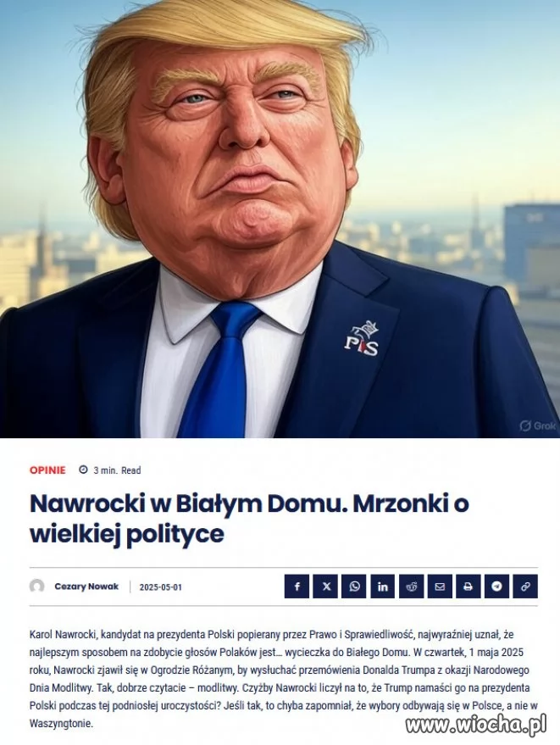
Task: Print the article using printer icon
Action: (x=469, y=587)
